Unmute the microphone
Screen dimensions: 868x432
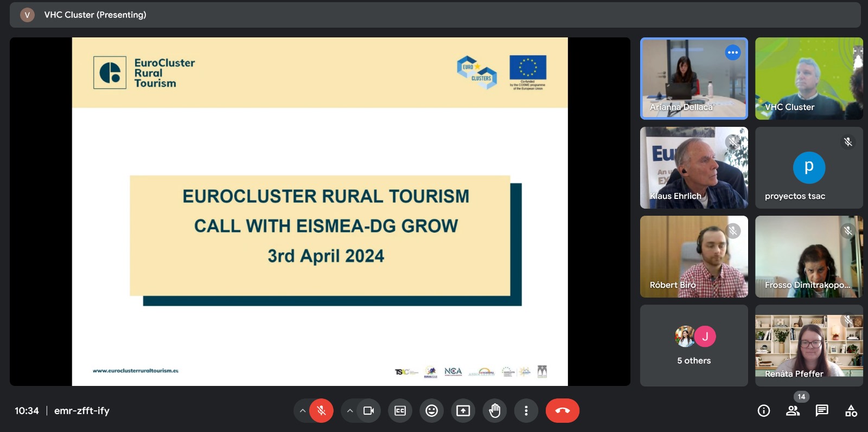[321, 411]
